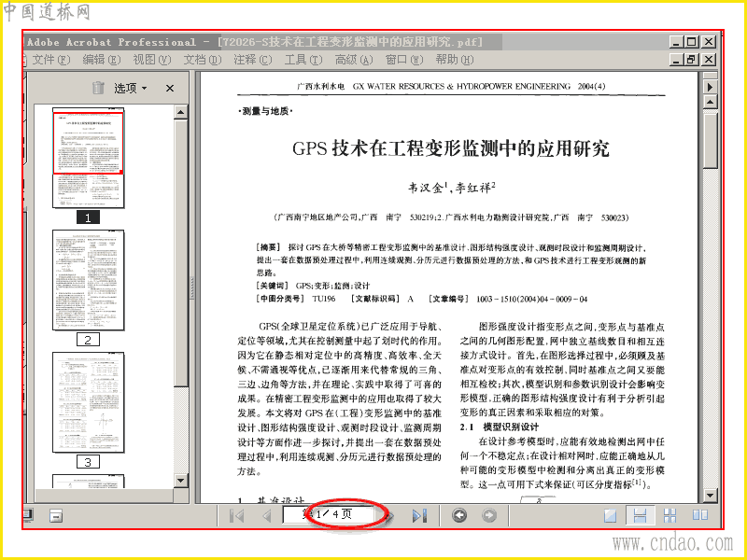Open the 选项 dropdown in thumbnails panel
The image size is (747, 560).
[130, 88]
